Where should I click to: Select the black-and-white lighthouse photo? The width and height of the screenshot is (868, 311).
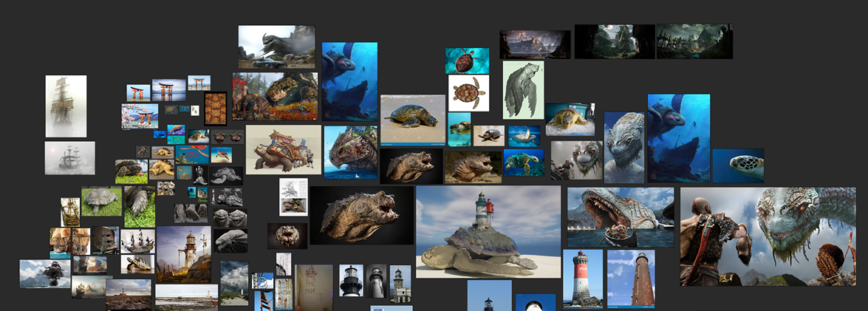(377, 281)
